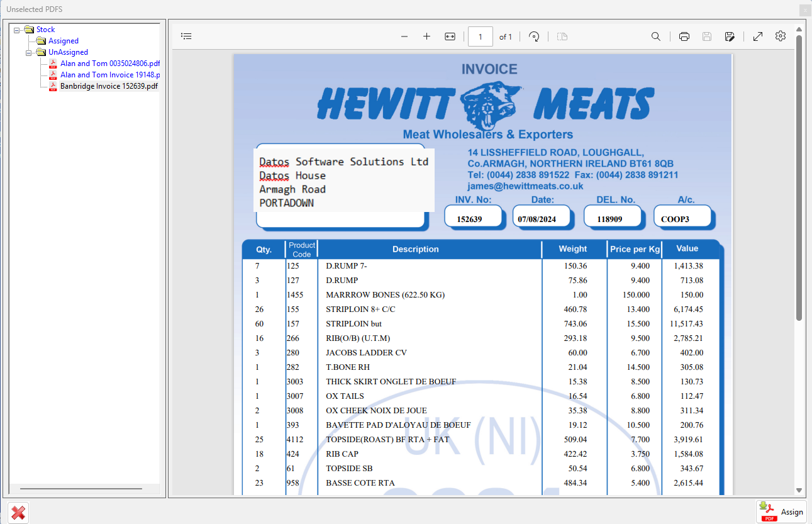Select Banbridge Invoice 152639.pdf
Image resolution: width=812 pixels, height=524 pixels.
click(108, 86)
